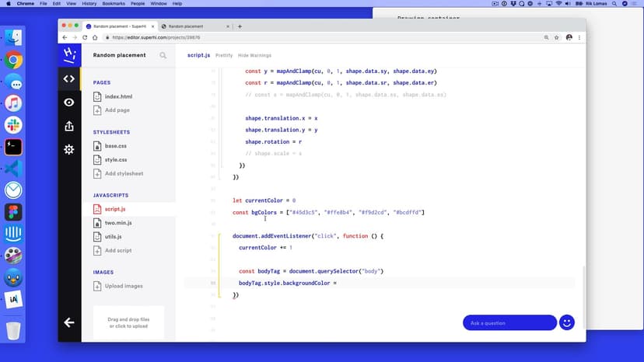Click the smiley face help button

[x=566, y=322]
